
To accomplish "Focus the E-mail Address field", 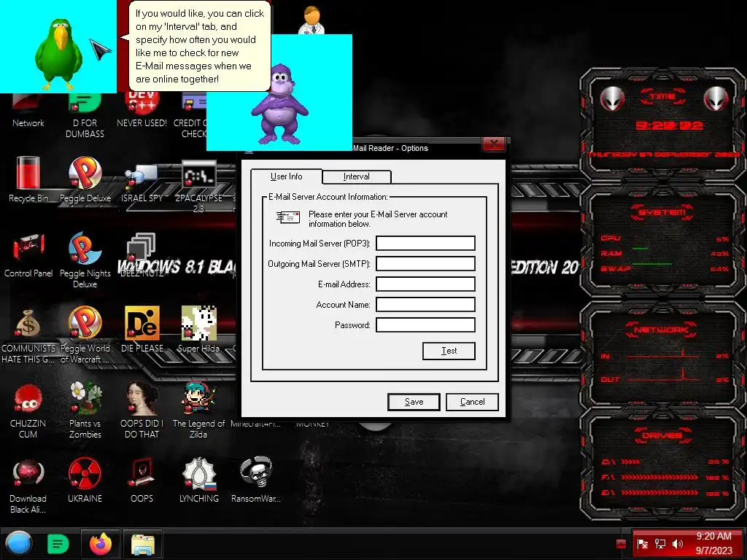I will (x=425, y=284).
